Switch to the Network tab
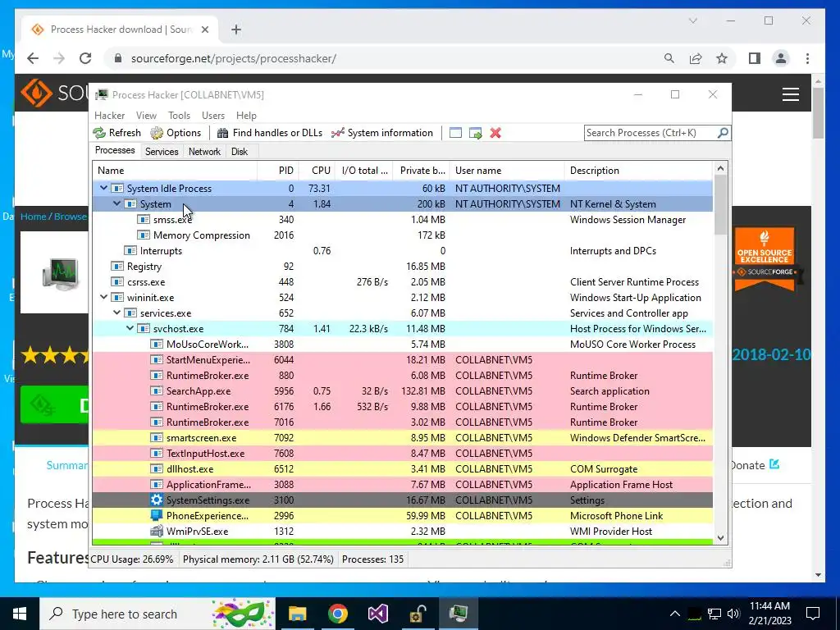Screen dimensions: 840x630 click(x=204, y=152)
